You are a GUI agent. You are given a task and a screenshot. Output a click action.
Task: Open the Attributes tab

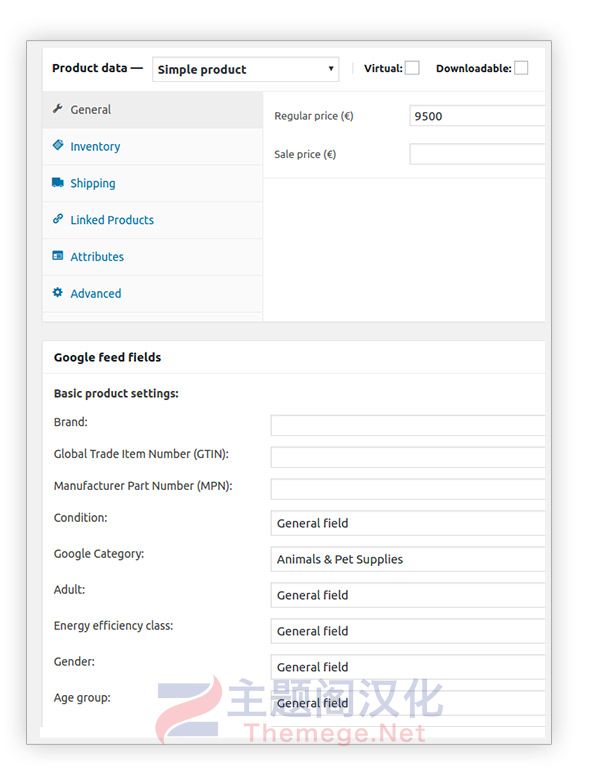tap(152, 257)
